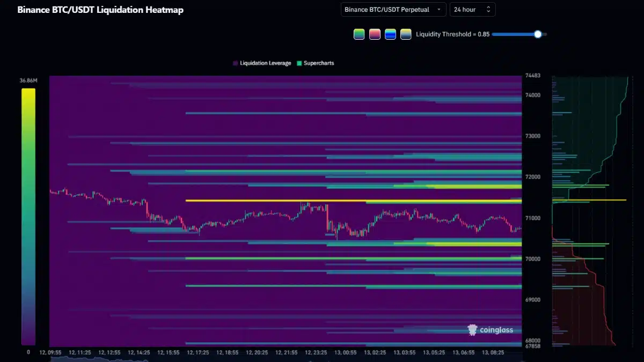Select the red-pink heatmap color scheme
Viewport: 644px width, 362px height.
[x=375, y=34]
